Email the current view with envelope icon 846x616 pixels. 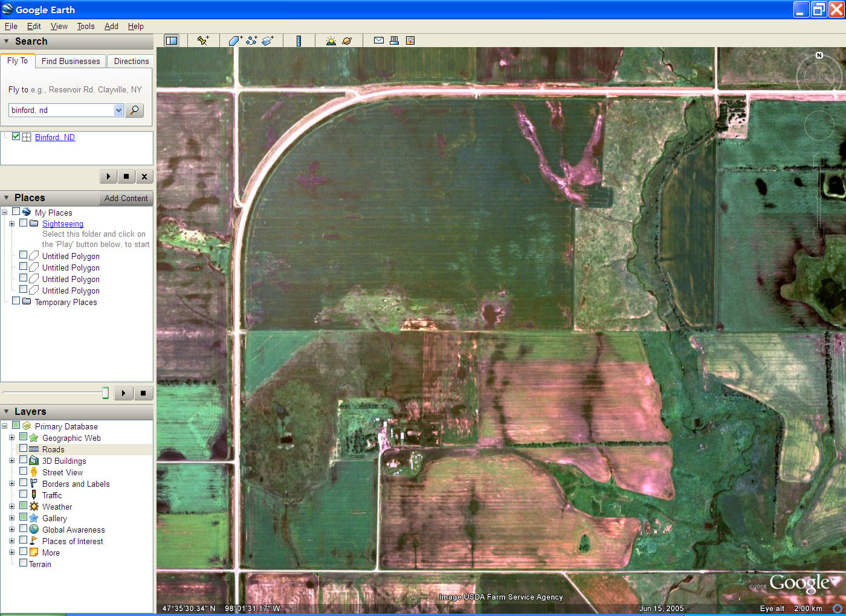(x=379, y=40)
